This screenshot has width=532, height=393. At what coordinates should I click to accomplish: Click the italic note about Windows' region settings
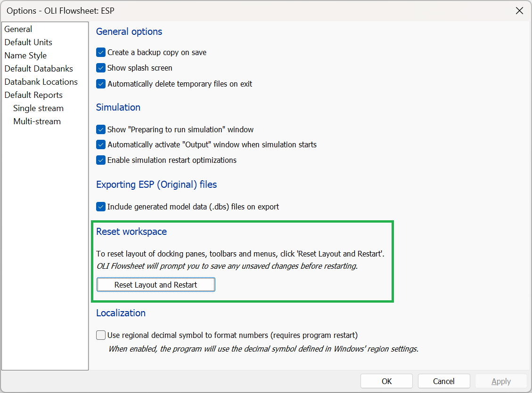tap(263, 349)
